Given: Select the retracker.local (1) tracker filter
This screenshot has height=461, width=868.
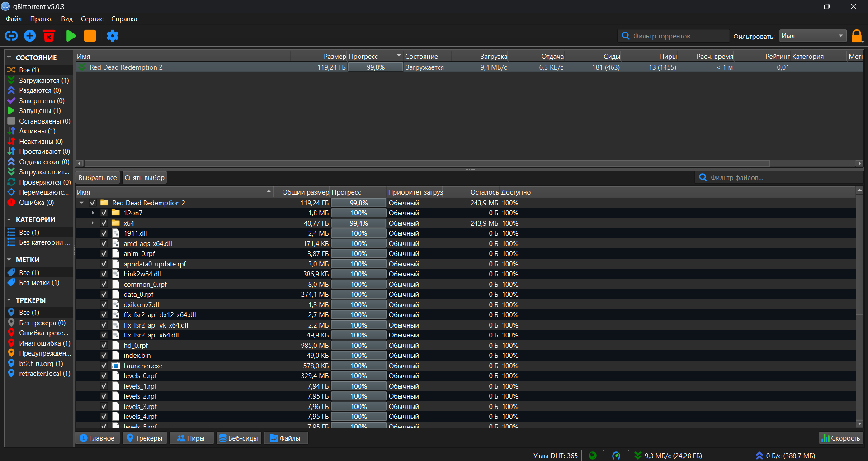Looking at the screenshot, I should (38, 374).
